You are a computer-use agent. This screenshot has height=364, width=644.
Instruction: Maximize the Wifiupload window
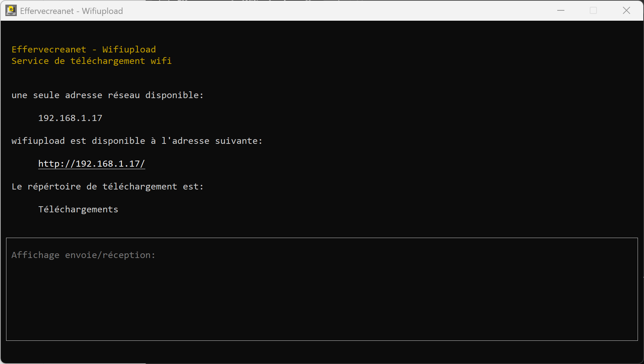(593, 11)
